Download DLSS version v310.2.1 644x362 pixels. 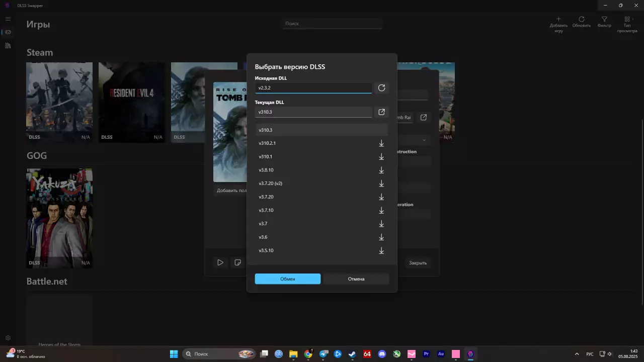[381, 143]
